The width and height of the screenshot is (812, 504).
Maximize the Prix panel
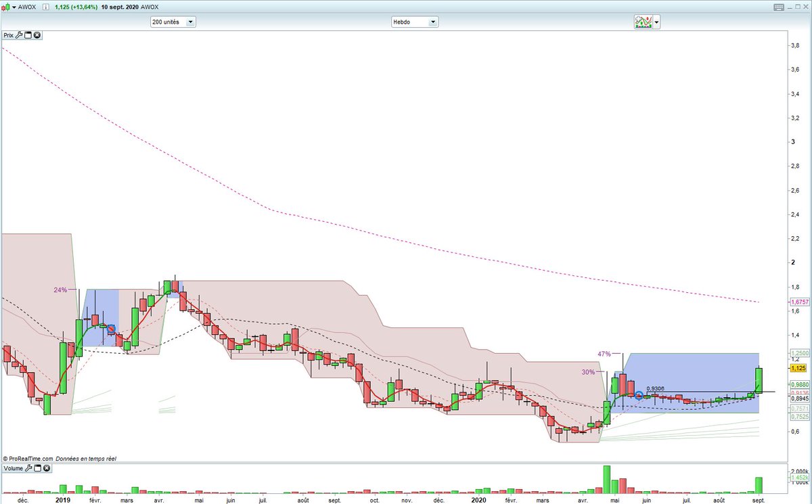point(28,35)
